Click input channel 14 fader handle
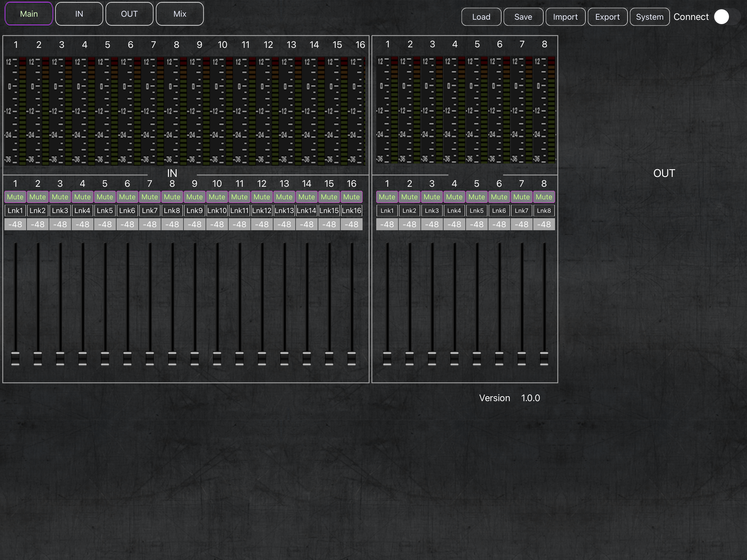Viewport: 747px width, 560px height. pyautogui.click(x=307, y=358)
